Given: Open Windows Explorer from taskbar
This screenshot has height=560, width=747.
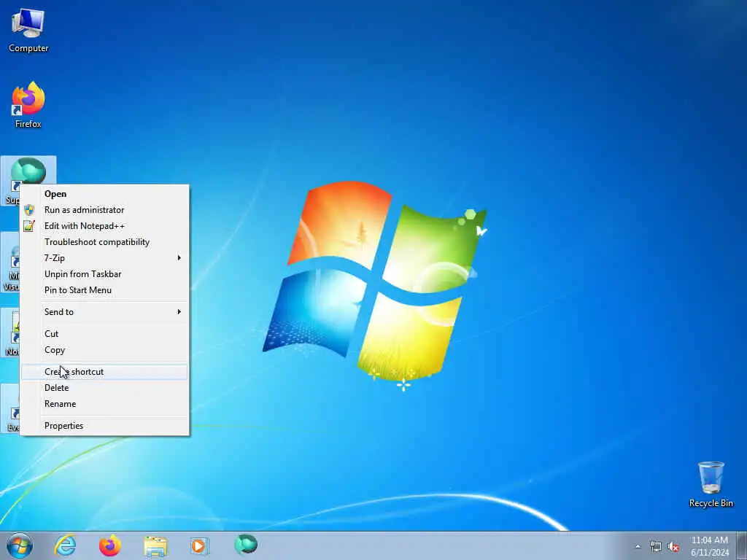Looking at the screenshot, I should tap(155, 545).
